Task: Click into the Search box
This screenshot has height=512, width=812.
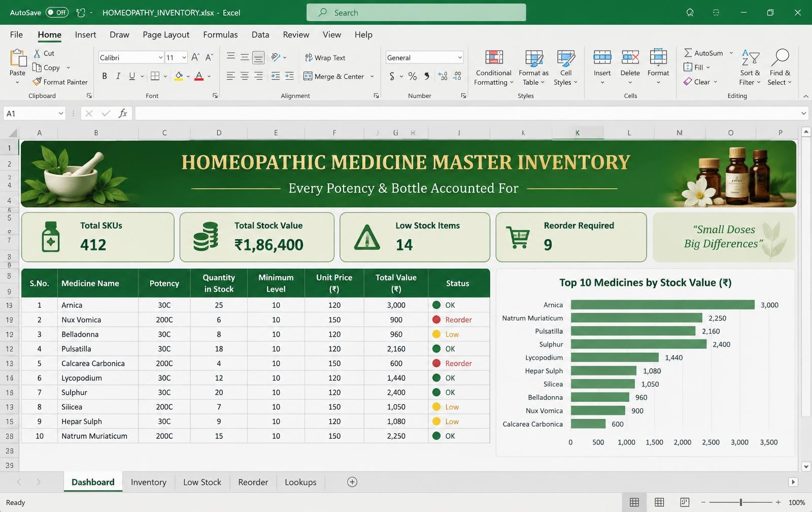Action: [x=416, y=13]
